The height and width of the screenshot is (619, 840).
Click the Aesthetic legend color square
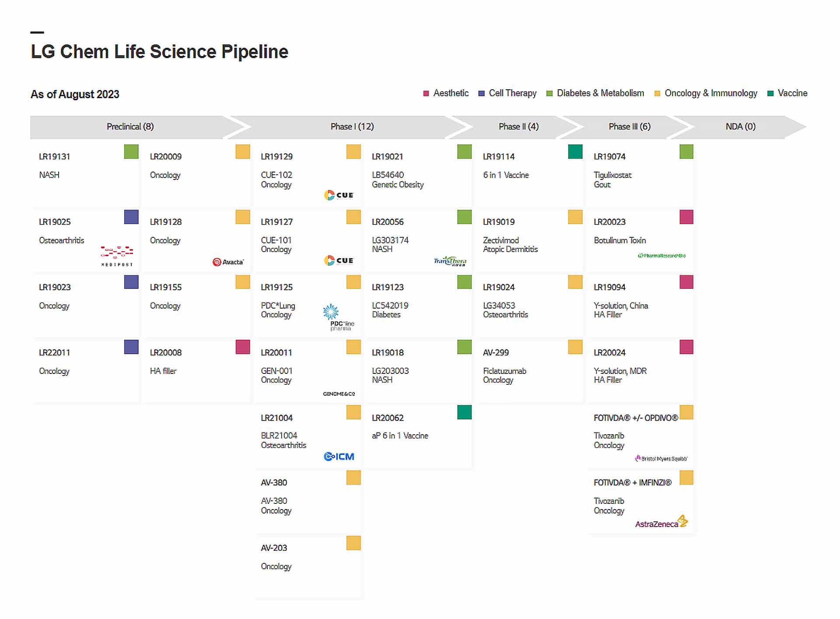click(426, 93)
